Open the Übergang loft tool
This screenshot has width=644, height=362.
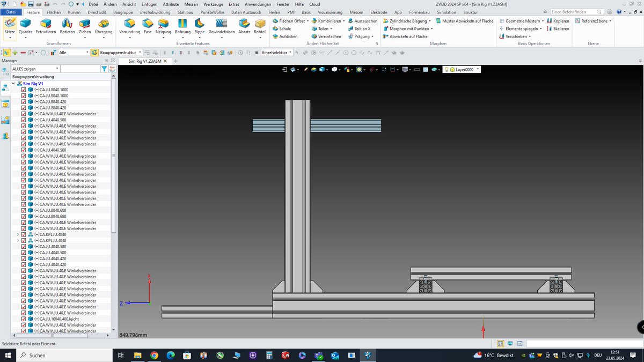tap(104, 26)
